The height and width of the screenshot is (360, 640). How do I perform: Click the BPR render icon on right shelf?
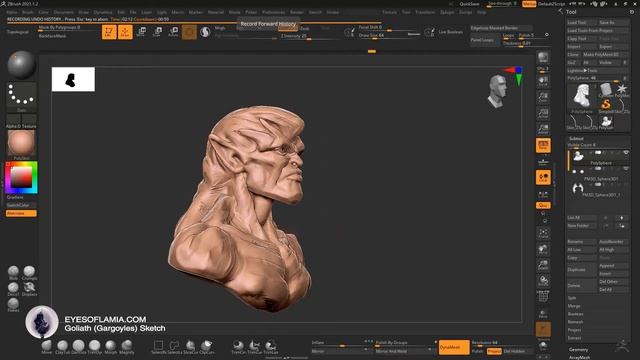(x=543, y=58)
